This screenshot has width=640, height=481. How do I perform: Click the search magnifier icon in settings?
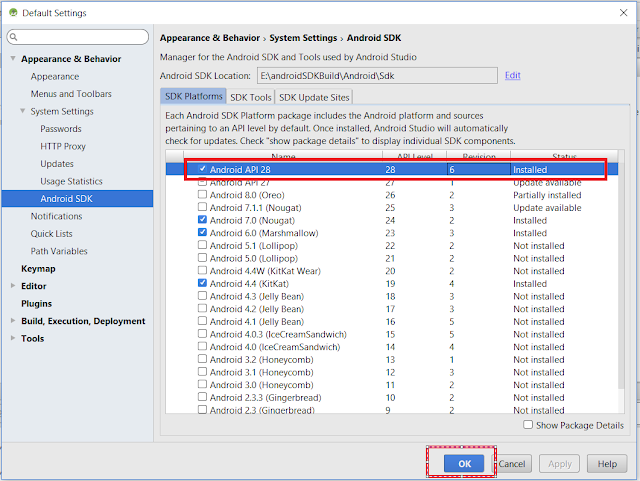[13, 37]
